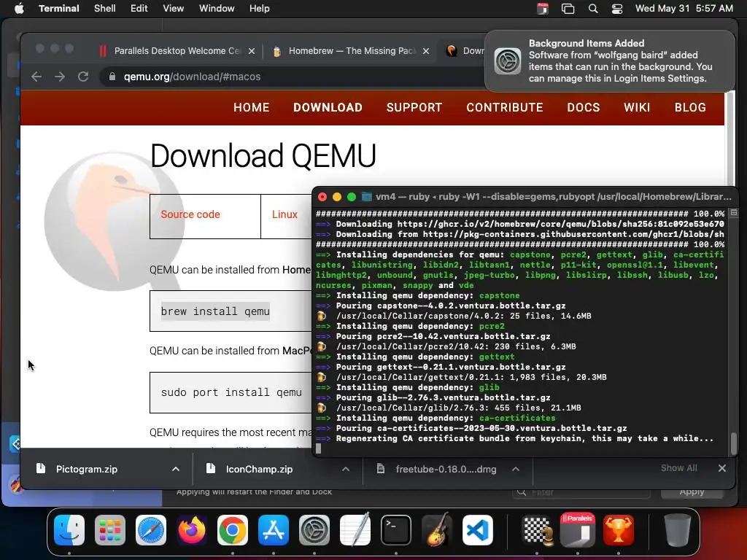
Task: Open Parallels Desktop from the Dock
Action: click(578, 530)
